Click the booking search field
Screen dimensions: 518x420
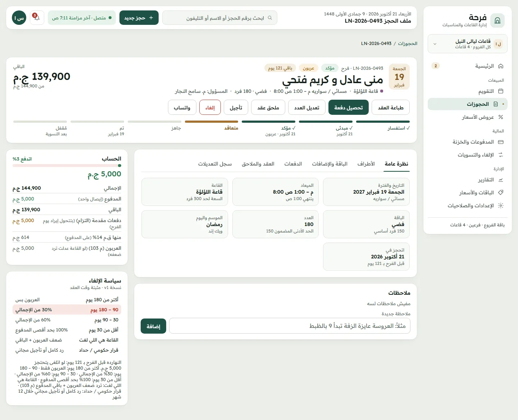point(220,18)
